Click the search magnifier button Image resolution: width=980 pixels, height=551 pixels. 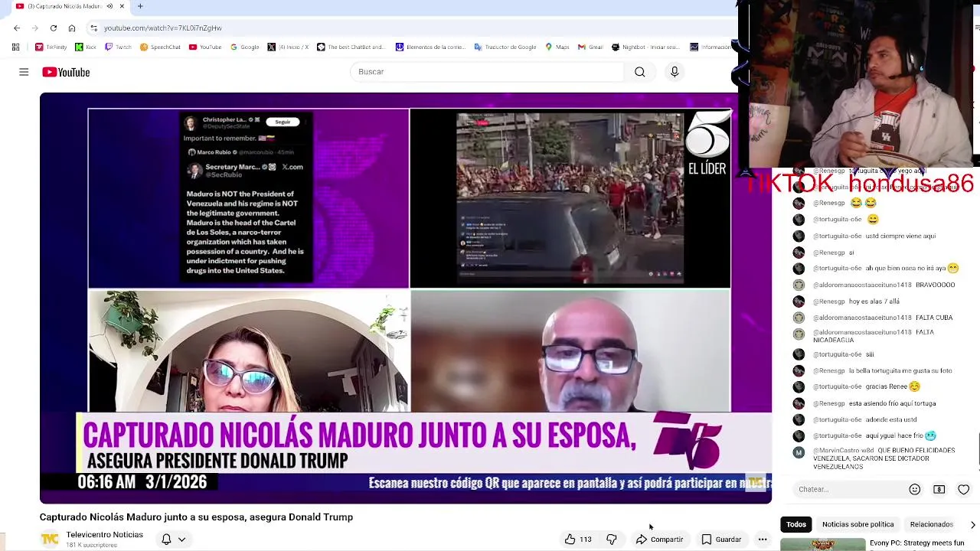(640, 72)
